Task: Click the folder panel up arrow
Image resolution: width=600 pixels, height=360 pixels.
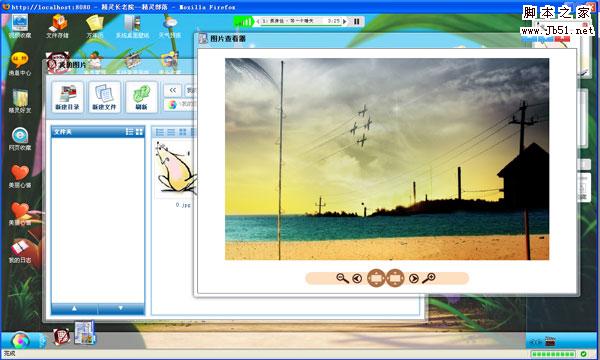Action: coord(75,308)
